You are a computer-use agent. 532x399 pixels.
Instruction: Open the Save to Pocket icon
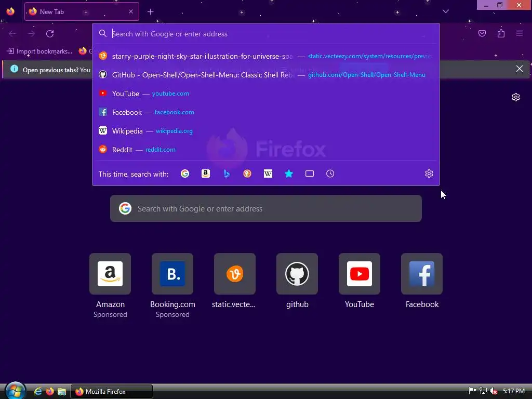click(482, 33)
